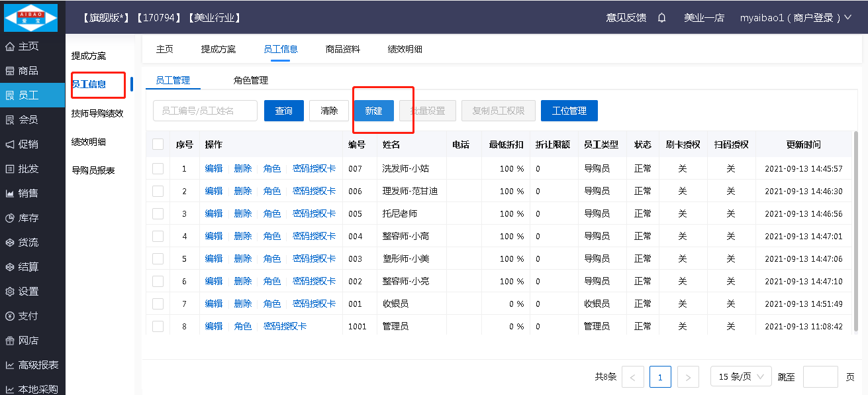Check the box for row 001 收银员

[158, 304]
